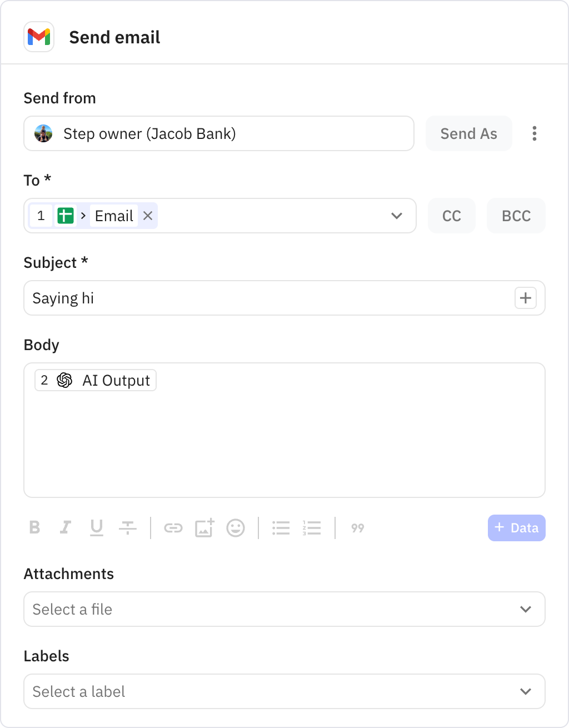Viewport: 569px width, 728px height.
Task: Insert an image into the email body
Action: (x=204, y=528)
